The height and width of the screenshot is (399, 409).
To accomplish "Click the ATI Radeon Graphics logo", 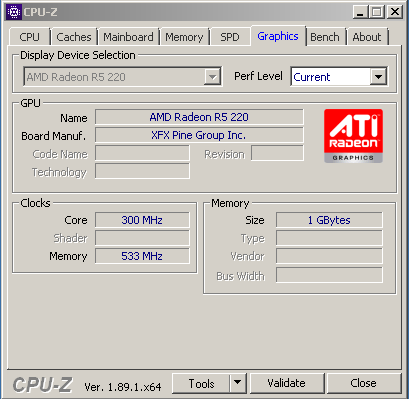I will [353, 136].
